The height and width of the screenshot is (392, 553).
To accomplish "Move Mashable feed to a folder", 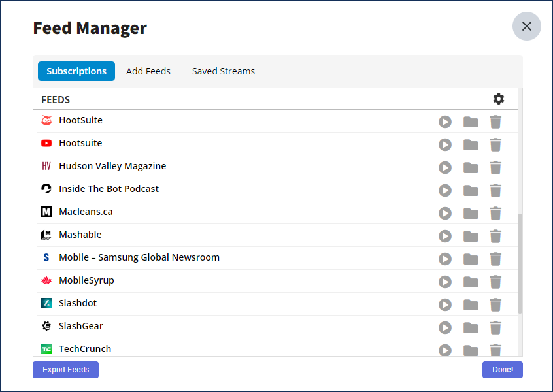I will [471, 237].
